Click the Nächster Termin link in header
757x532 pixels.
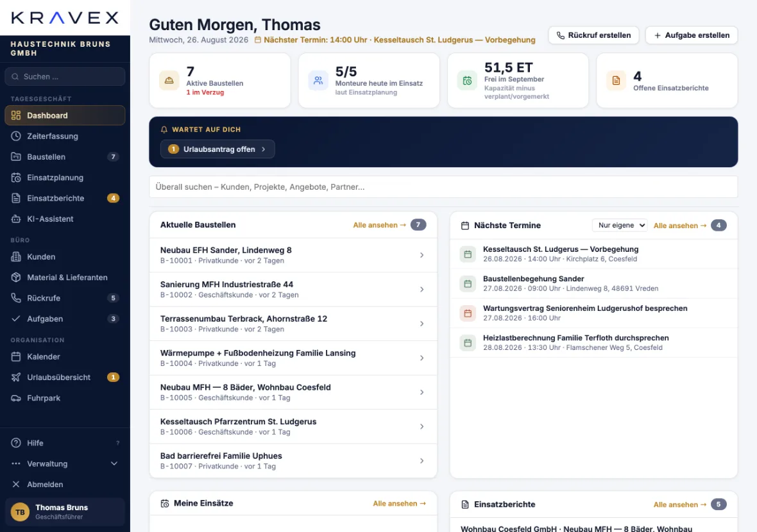point(395,40)
